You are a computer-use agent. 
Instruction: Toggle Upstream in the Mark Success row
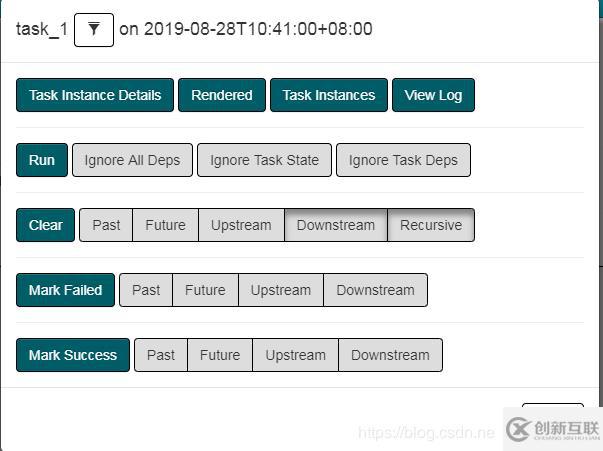click(x=295, y=355)
